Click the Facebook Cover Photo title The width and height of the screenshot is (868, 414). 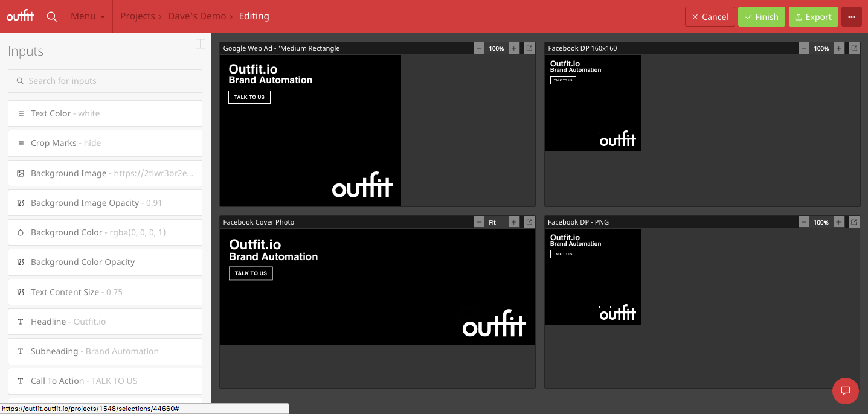tap(259, 222)
